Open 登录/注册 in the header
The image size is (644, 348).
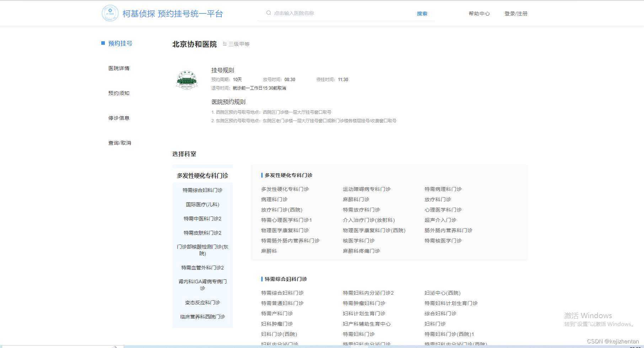pyautogui.click(x=516, y=14)
